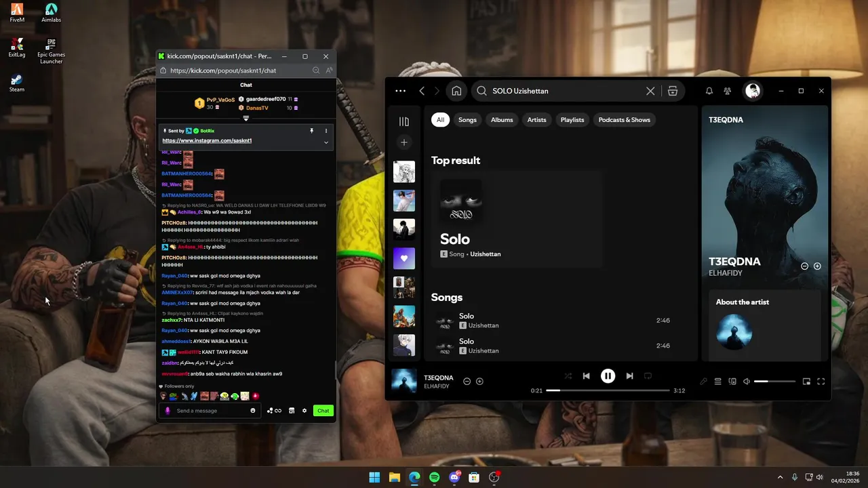Screen dimensions: 868x488
Task: Go back in Spotify navigation
Action: point(422,91)
